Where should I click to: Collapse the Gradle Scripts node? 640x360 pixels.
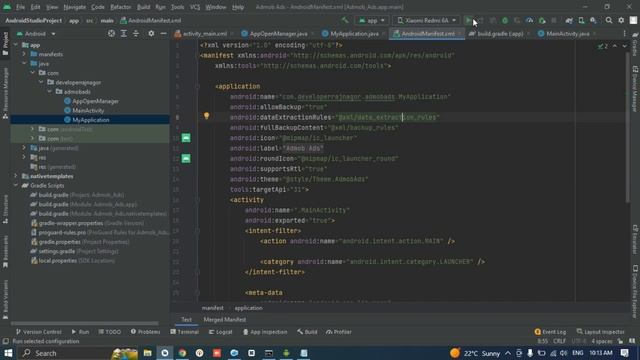coord(16,185)
